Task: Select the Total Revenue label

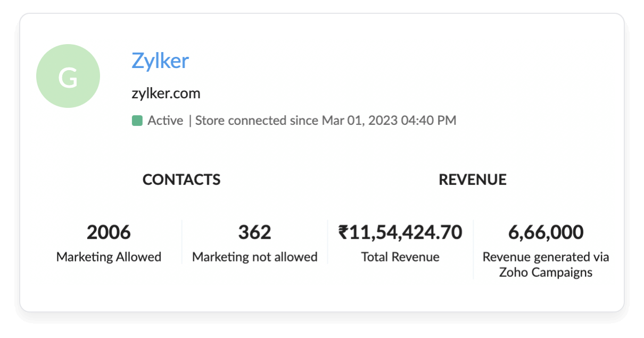Action: click(400, 257)
